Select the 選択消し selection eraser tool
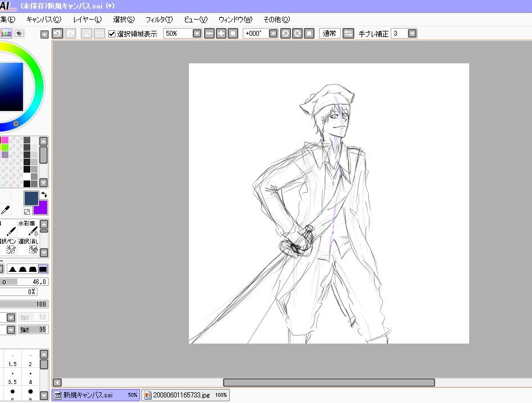The image size is (532, 403). tap(28, 246)
